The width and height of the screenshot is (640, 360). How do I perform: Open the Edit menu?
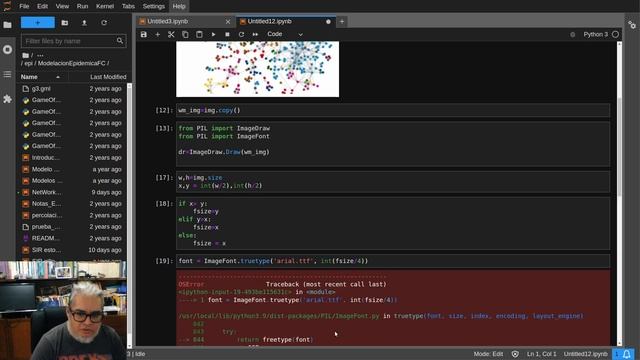(42, 6)
